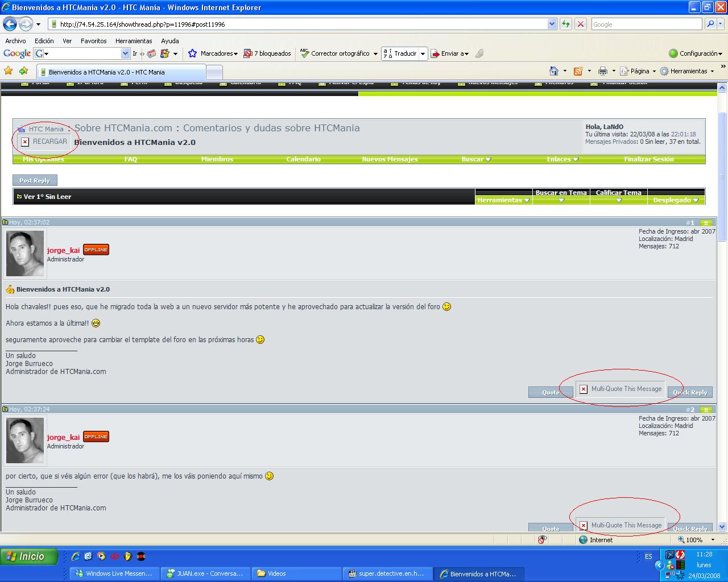Viewport: 728px width, 582px height.
Task: Click the Add to Favorites icon
Action: tap(23, 71)
